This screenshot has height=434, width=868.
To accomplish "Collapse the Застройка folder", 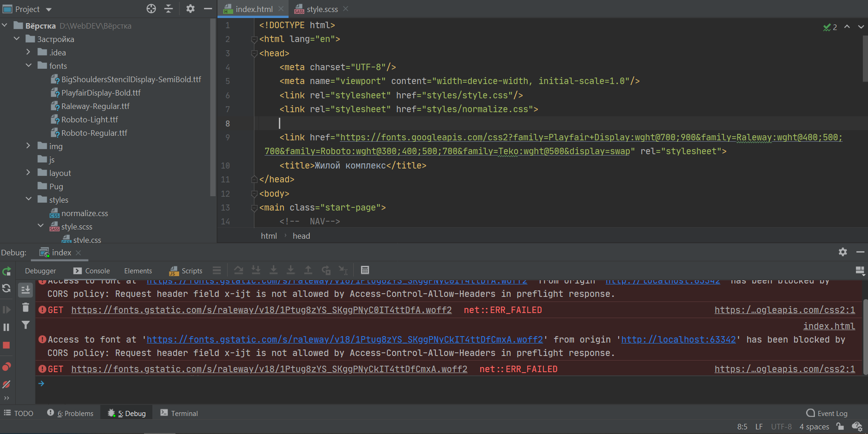I will pyautogui.click(x=17, y=39).
